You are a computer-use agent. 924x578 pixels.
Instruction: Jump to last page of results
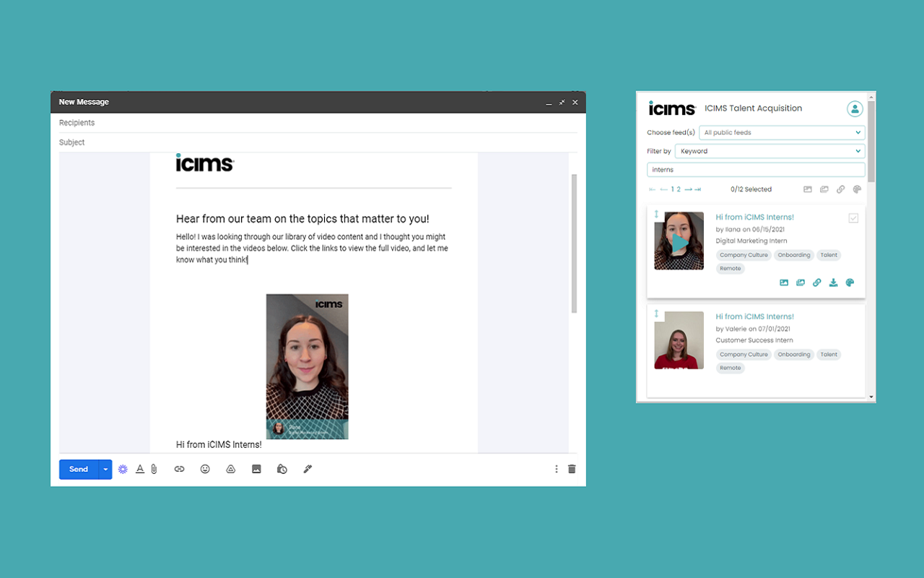(698, 189)
